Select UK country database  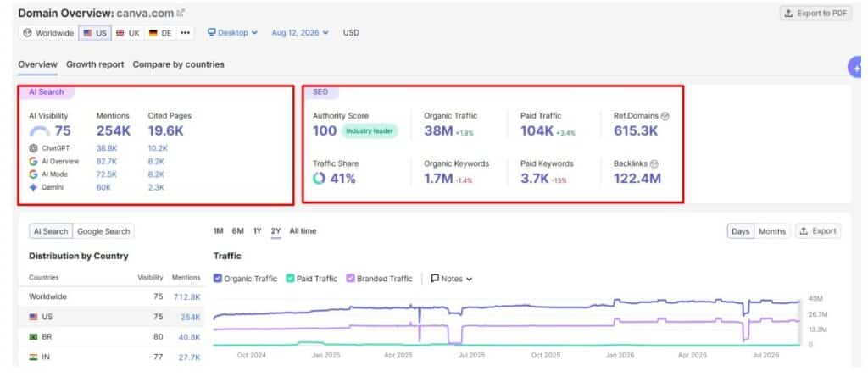(127, 33)
